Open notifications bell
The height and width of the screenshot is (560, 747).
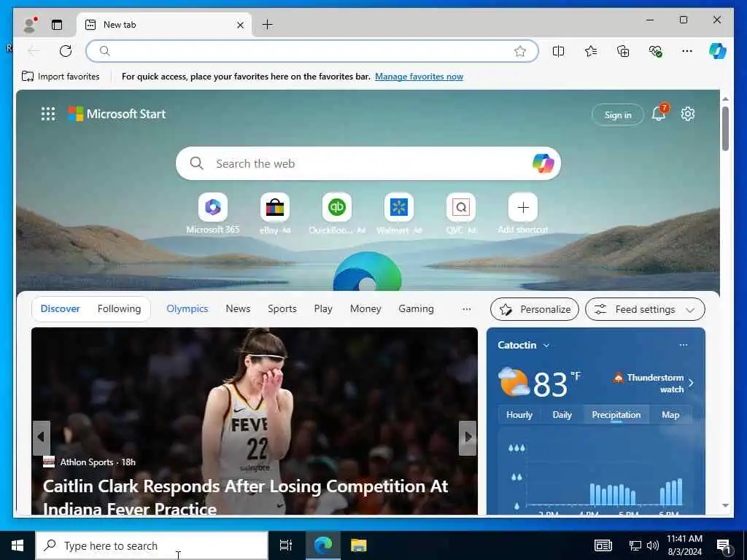659,114
